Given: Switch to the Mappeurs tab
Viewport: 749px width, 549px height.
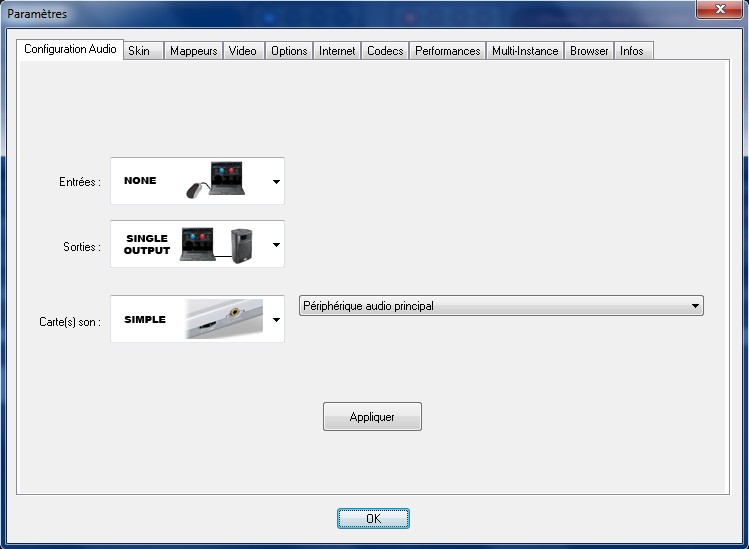Looking at the screenshot, I should tap(193, 51).
